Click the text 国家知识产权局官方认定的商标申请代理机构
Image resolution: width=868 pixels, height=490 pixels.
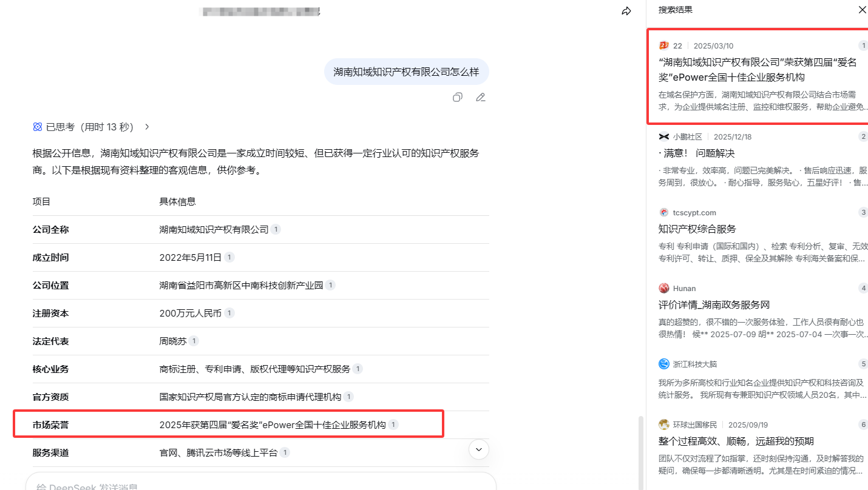click(251, 397)
